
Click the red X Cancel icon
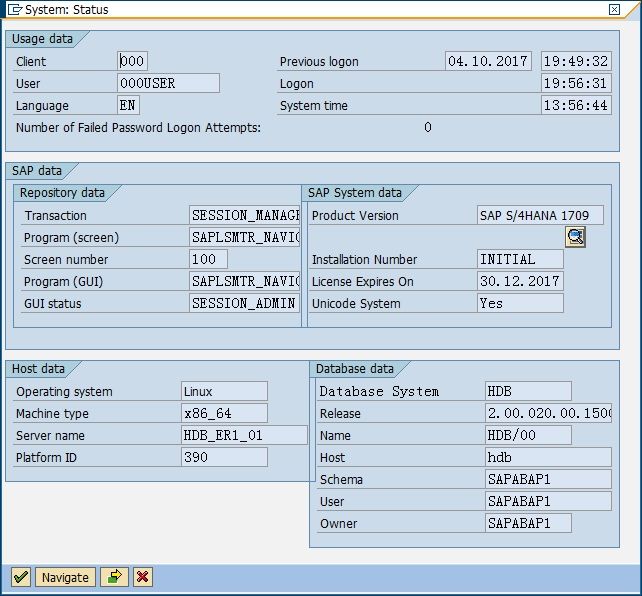coord(143,577)
